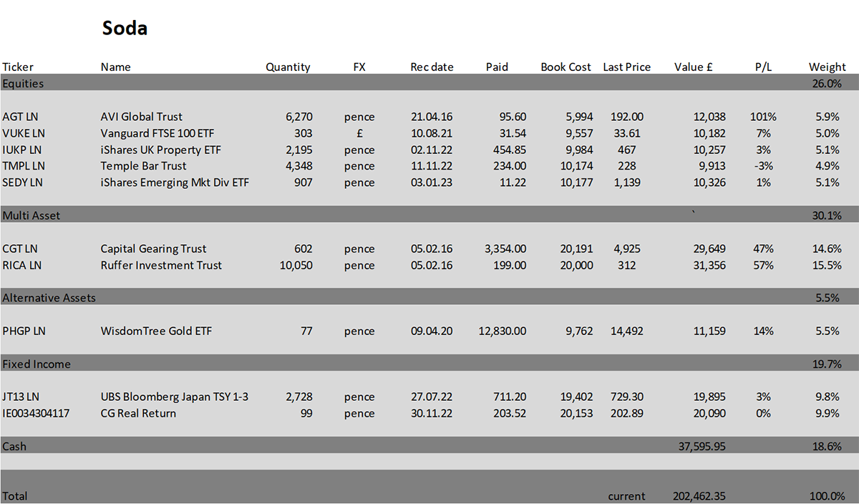This screenshot has width=859, height=504.
Task: Select book cost 20,153
Action: 577,414
